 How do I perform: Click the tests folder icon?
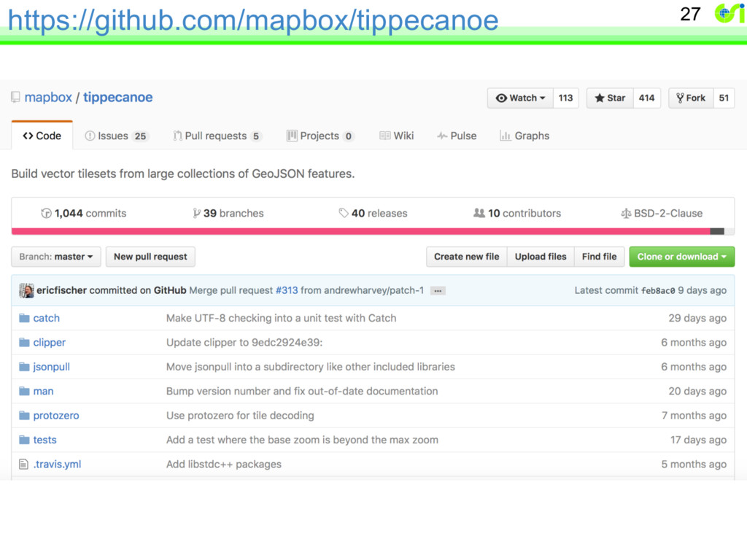(24, 440)
